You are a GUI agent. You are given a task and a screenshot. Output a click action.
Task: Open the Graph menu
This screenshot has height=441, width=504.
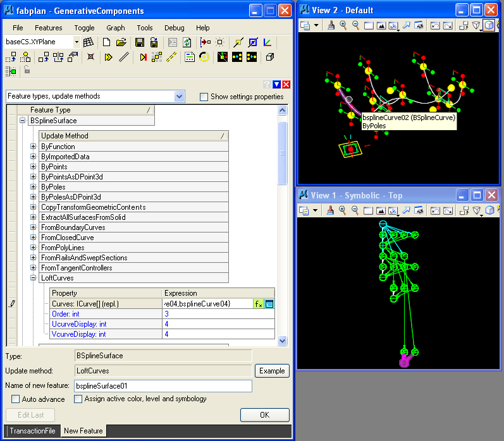pyautogui.click(x=115, y=28)
